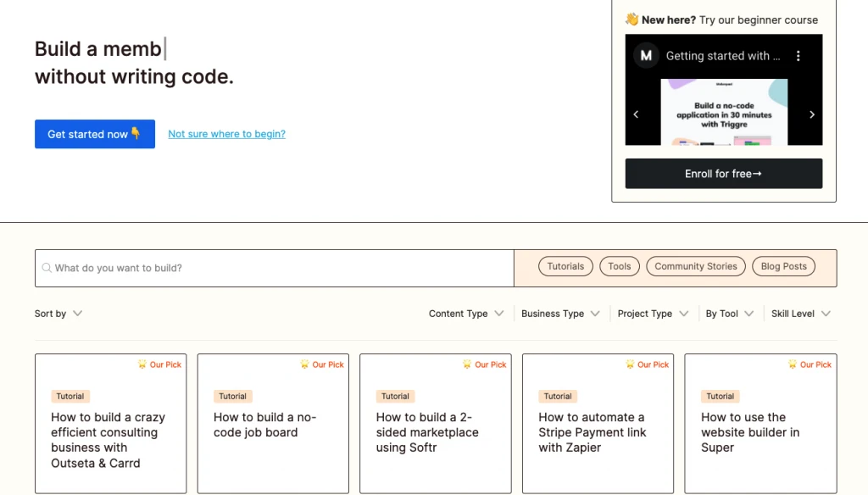Click the 'Getting started with ...' video title

coord(723,56)
